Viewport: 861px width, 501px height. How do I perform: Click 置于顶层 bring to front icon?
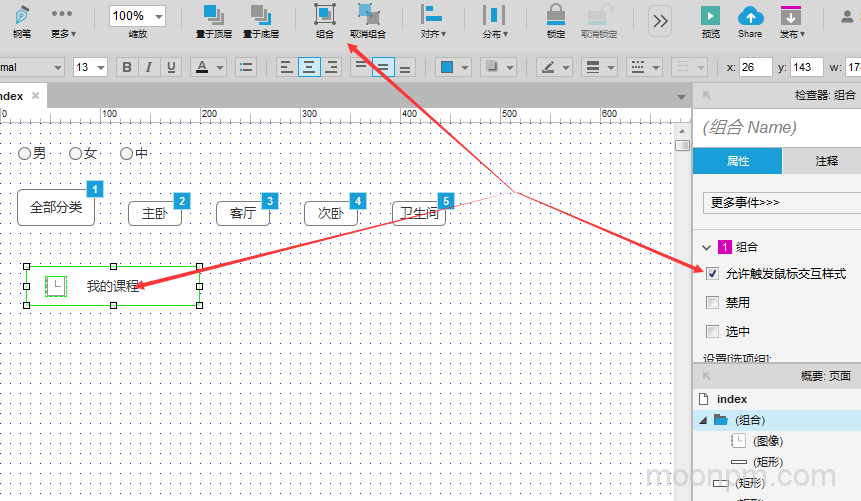point(214,15)
